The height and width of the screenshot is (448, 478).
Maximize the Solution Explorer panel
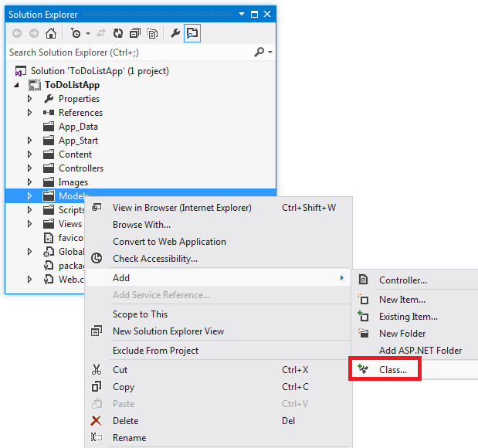(254, 14)
